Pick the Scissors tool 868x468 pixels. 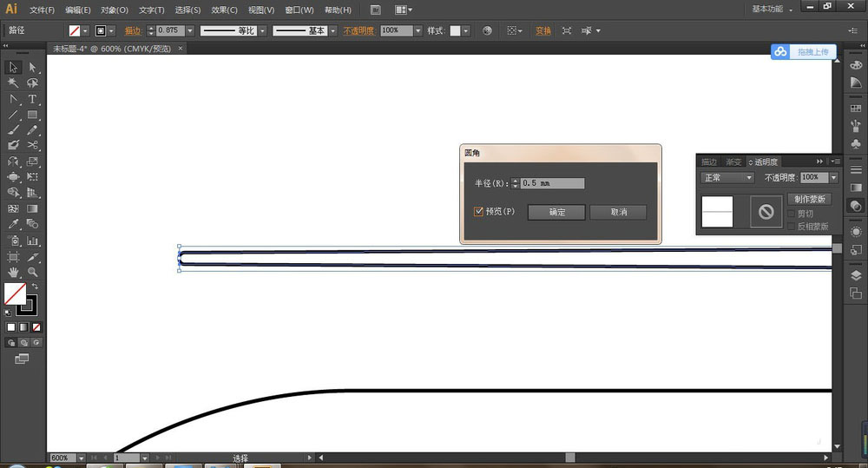[33, 145]
